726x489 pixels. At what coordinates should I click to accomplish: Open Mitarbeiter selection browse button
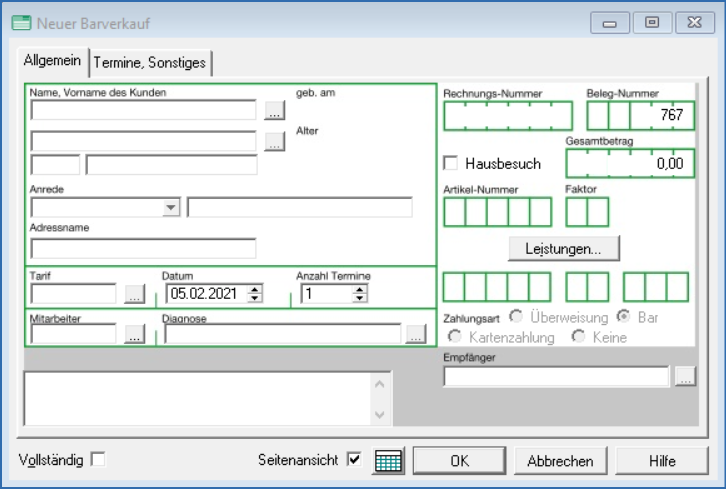pos(135,335)
